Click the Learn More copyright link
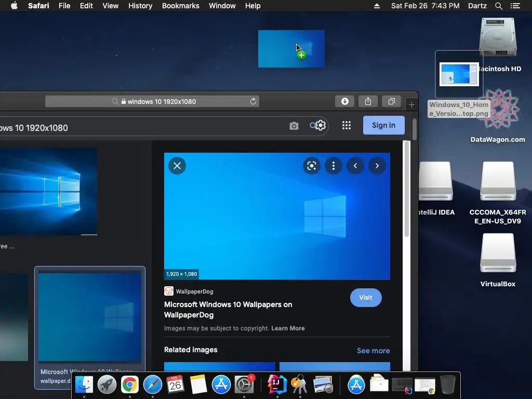532x399 pixels. tap(288, 328)
